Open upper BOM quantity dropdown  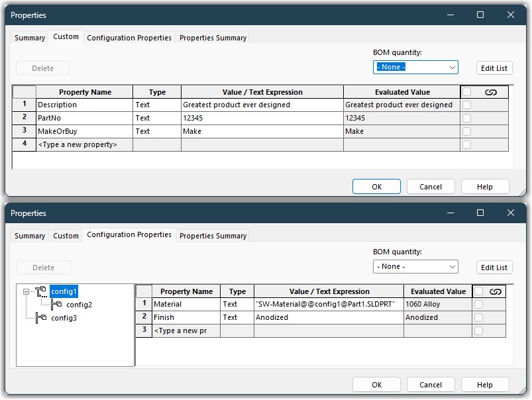pyautogui.click(x=415, y=67)
